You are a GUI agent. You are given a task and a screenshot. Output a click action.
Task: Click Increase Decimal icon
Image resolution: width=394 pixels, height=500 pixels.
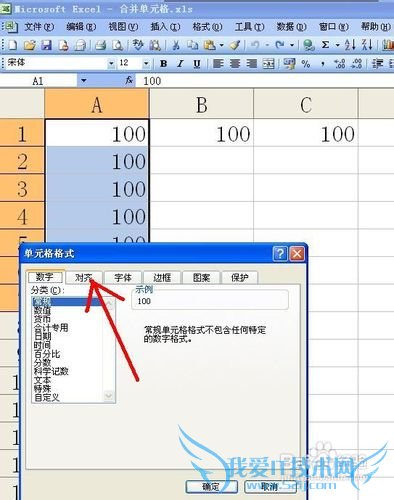340,63
